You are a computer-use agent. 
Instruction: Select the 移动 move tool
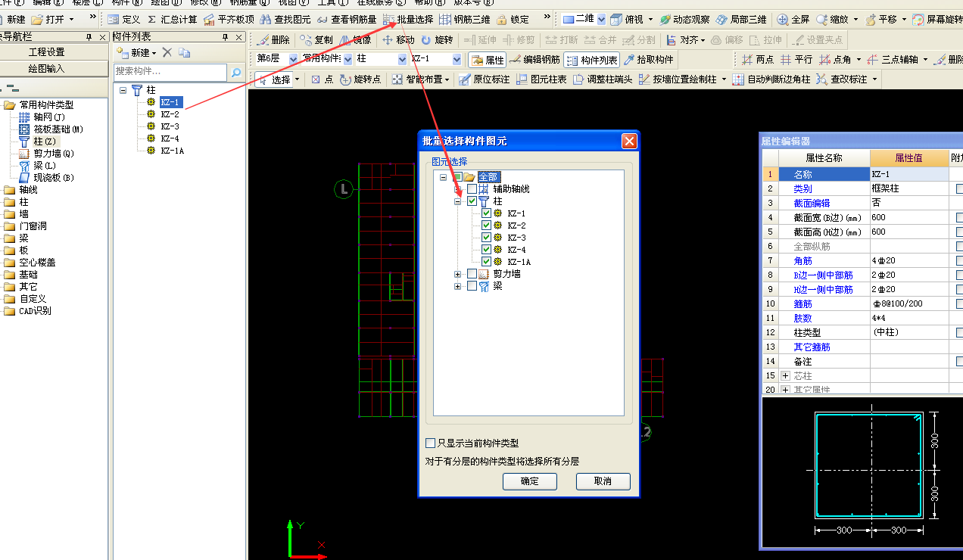click(398, 39)
